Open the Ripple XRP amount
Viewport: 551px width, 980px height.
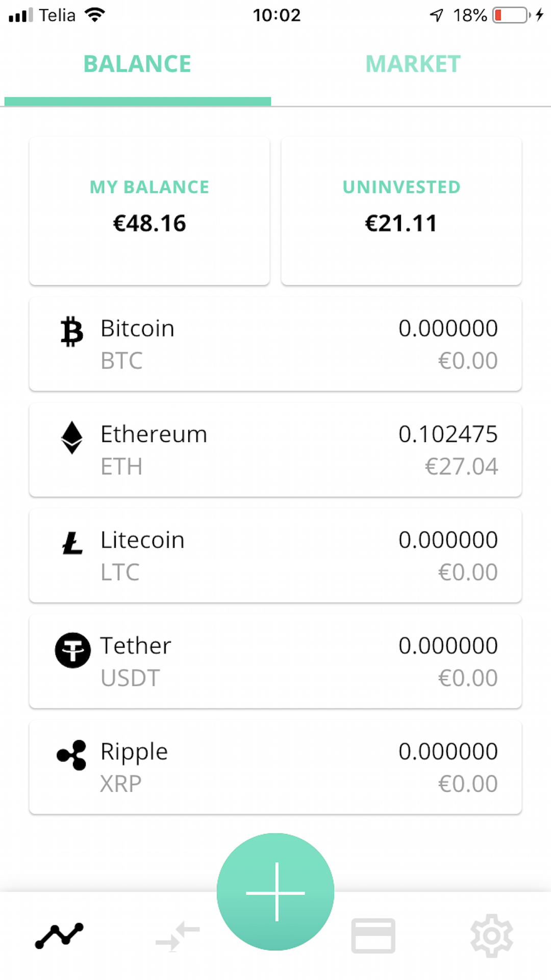tap(448, 751)
